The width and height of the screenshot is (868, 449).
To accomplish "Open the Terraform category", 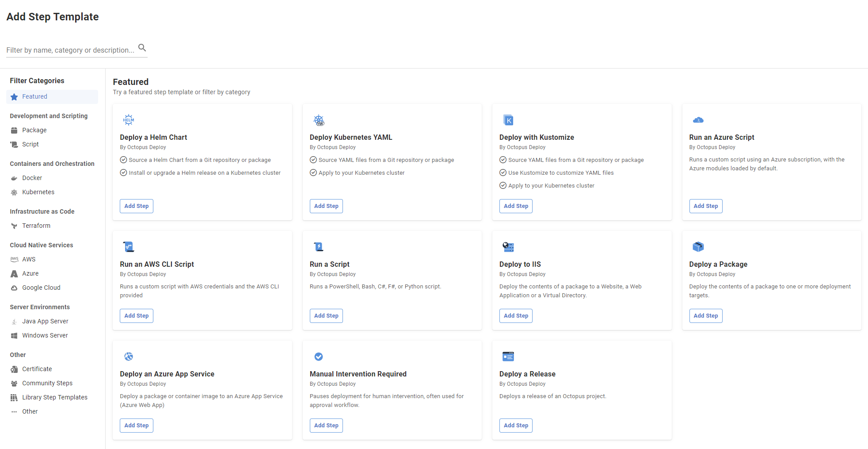I will 36,226.
